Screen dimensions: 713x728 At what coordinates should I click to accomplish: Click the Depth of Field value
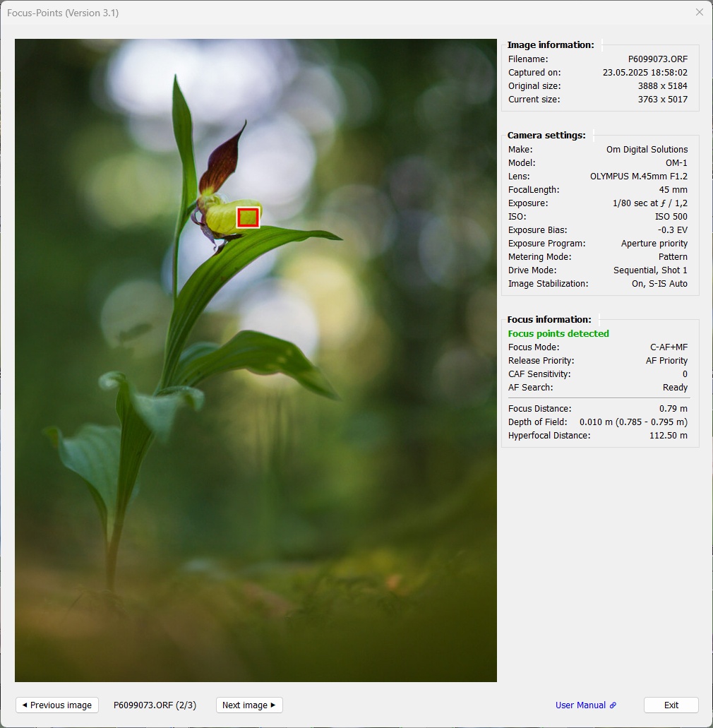click(633, 422)
